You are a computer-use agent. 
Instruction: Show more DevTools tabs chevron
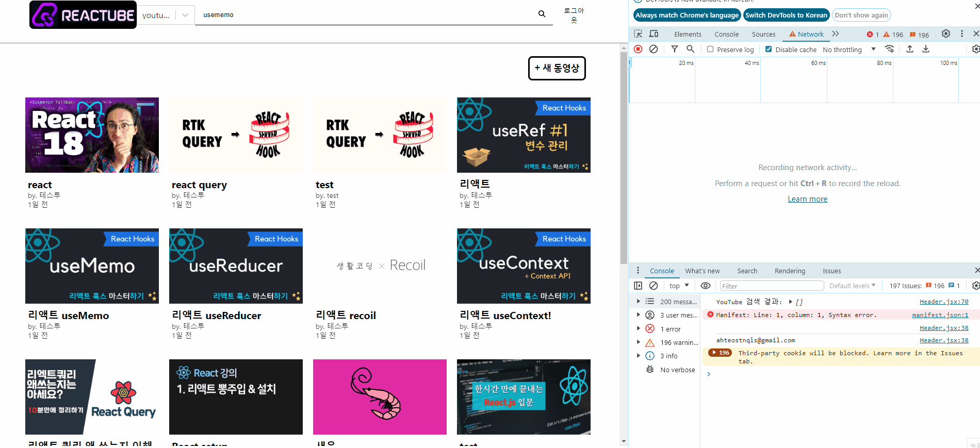[x=836, y=34]
